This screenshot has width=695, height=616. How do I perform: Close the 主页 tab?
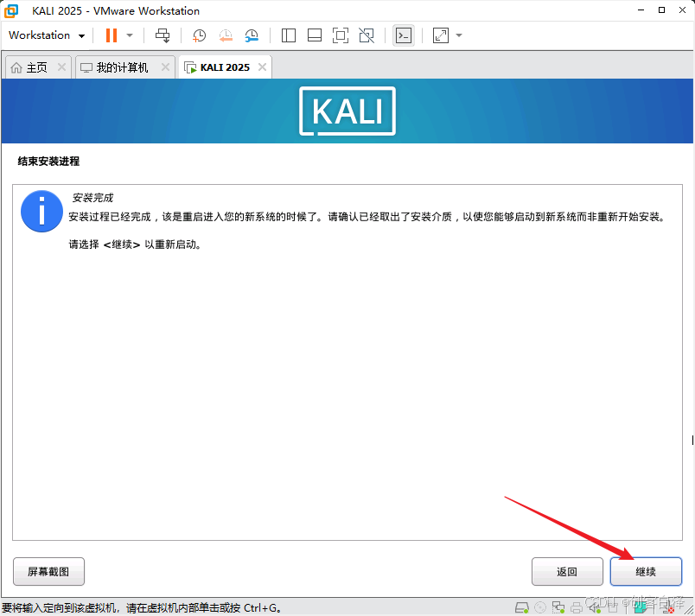(61, 67)
